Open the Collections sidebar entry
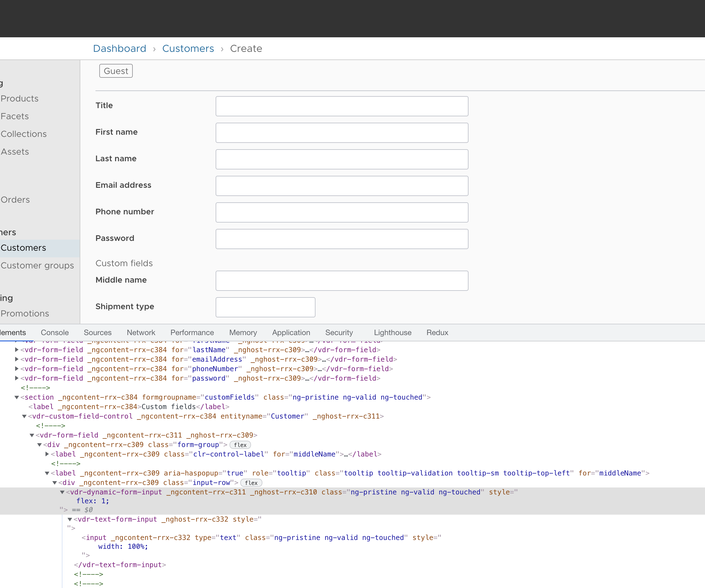This screenshot has height=588, width=705. (x=23, y=134)
